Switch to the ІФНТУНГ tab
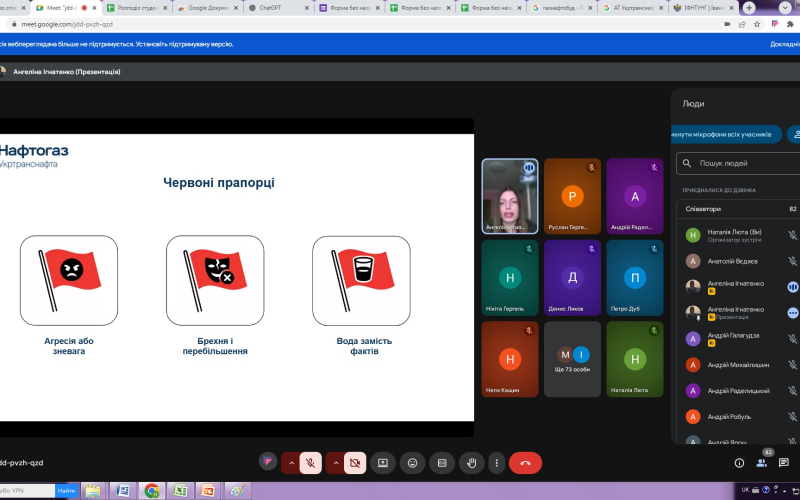This screenshot has height=500, width=800. tap(703, 8)
